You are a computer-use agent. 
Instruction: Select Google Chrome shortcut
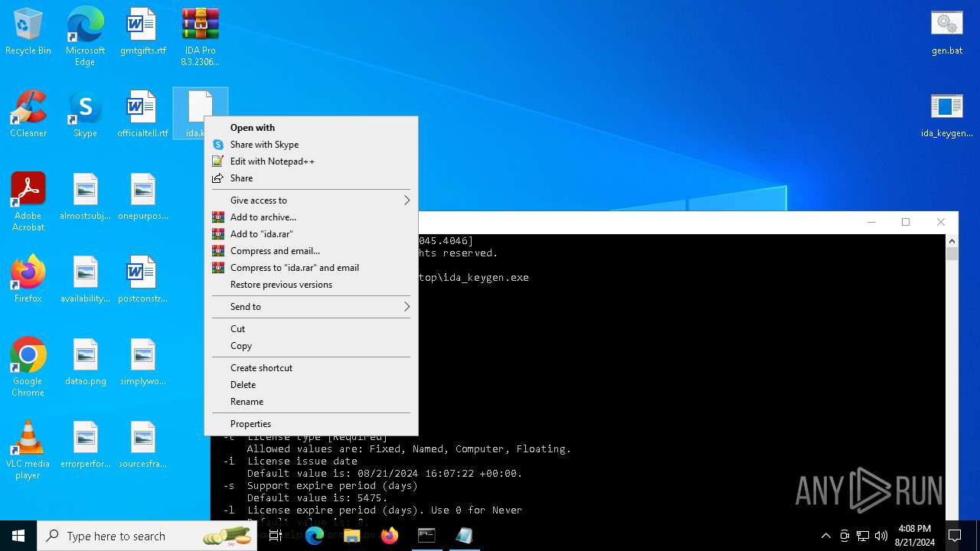[28, 367]
